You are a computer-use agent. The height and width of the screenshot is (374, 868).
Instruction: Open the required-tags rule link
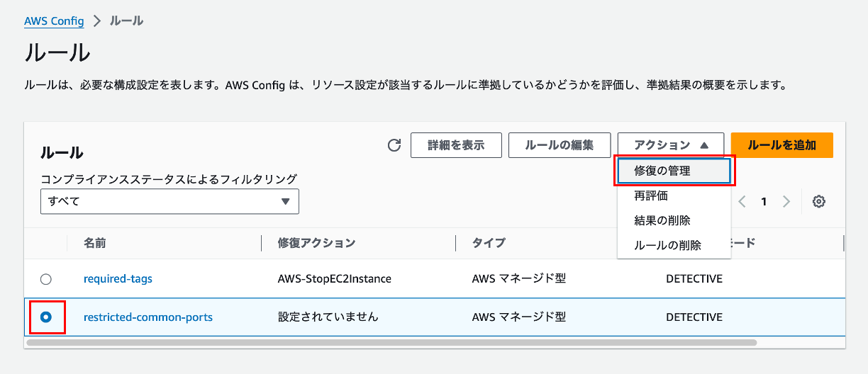pos(118,279)
